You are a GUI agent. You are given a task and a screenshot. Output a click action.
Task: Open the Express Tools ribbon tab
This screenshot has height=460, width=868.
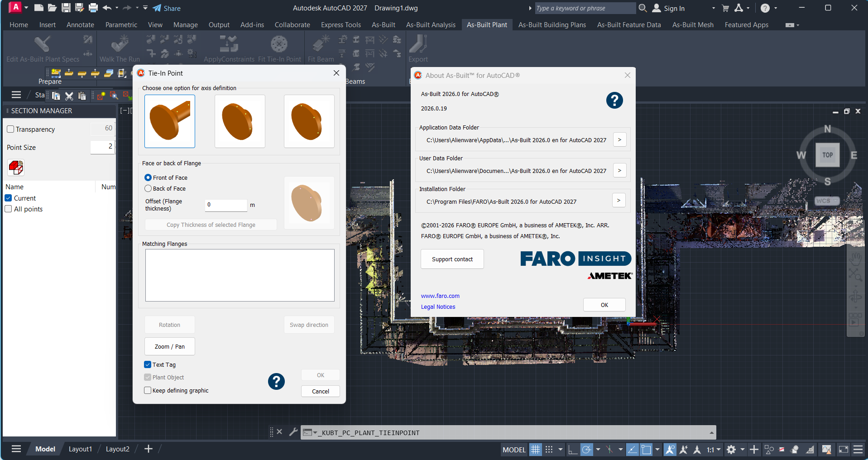tap(340, 25)
